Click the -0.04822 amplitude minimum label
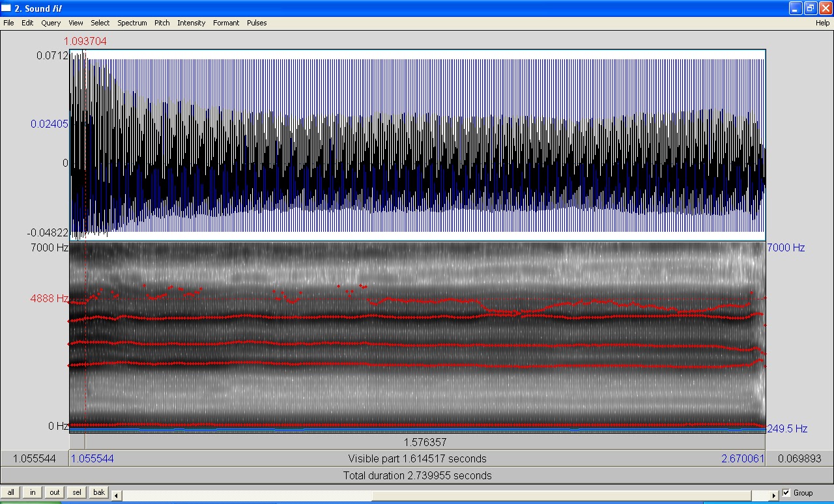834x504 pixels. [x=48, y=232]
